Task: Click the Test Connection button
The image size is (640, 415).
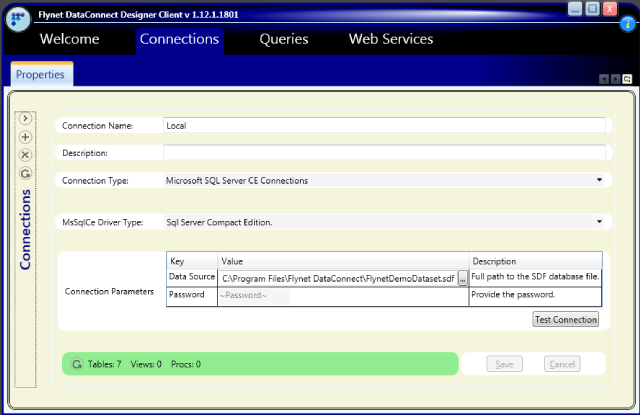Action: pyautogui.click(x=566, y=320)
